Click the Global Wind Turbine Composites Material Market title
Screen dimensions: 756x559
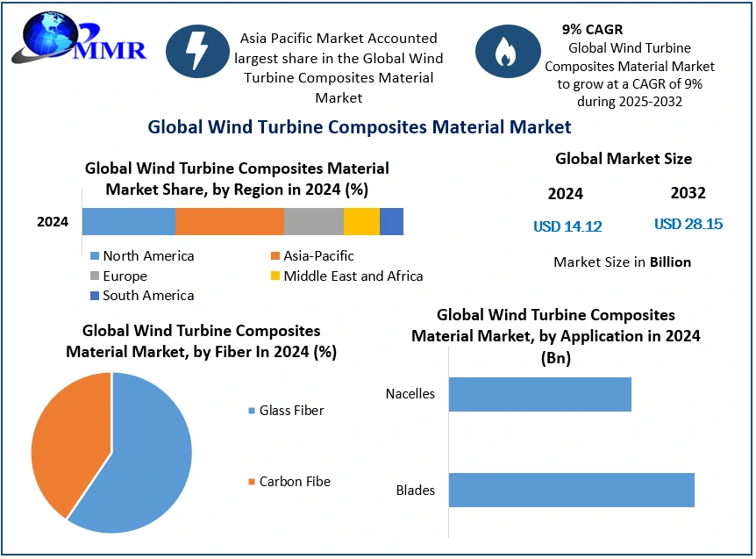pyautogui.click(x=360, y=127)
